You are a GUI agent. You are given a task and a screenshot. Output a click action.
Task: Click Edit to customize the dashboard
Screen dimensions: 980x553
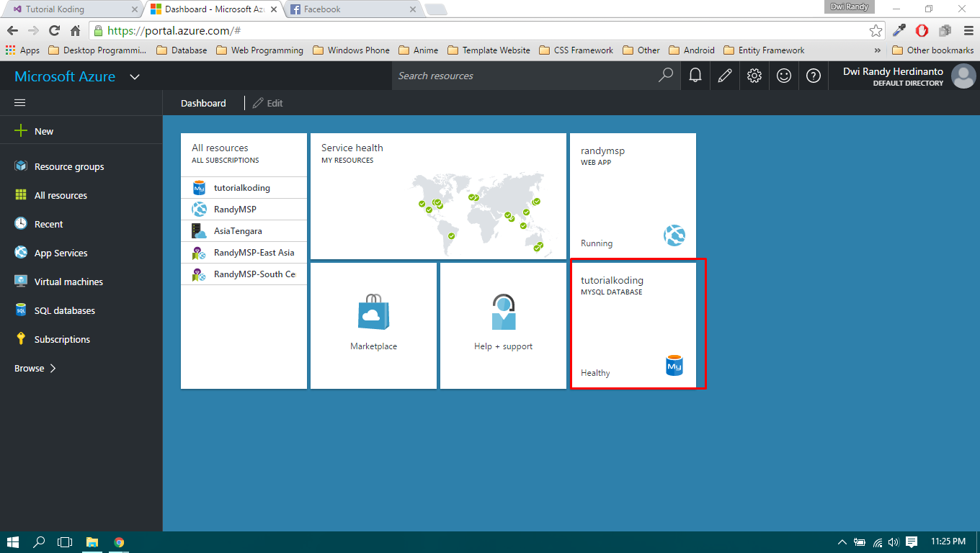pyautogui.click(x=267, y=102)
